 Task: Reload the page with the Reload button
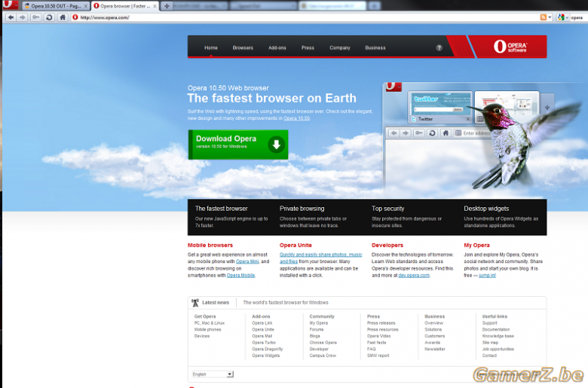49,17
